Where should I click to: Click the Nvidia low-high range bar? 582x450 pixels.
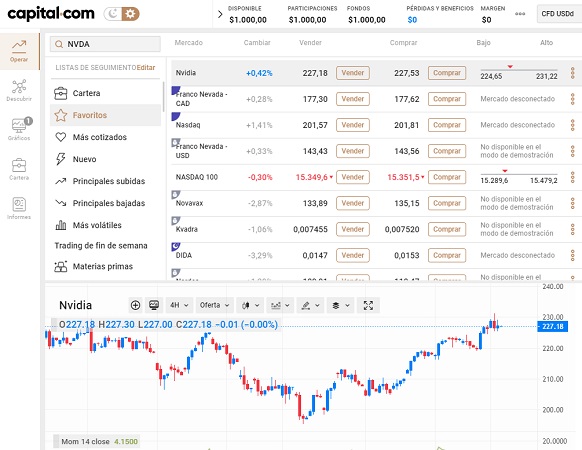click(519, 73)
